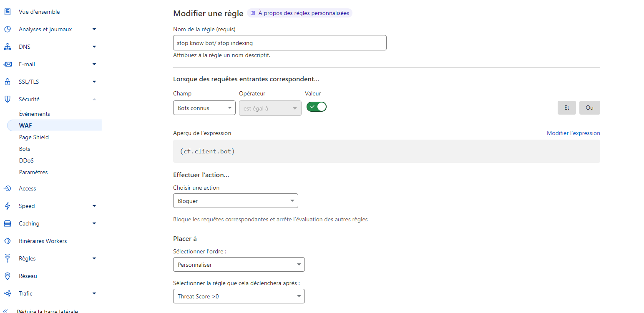Click the rule name input field

tap(279, 43)
